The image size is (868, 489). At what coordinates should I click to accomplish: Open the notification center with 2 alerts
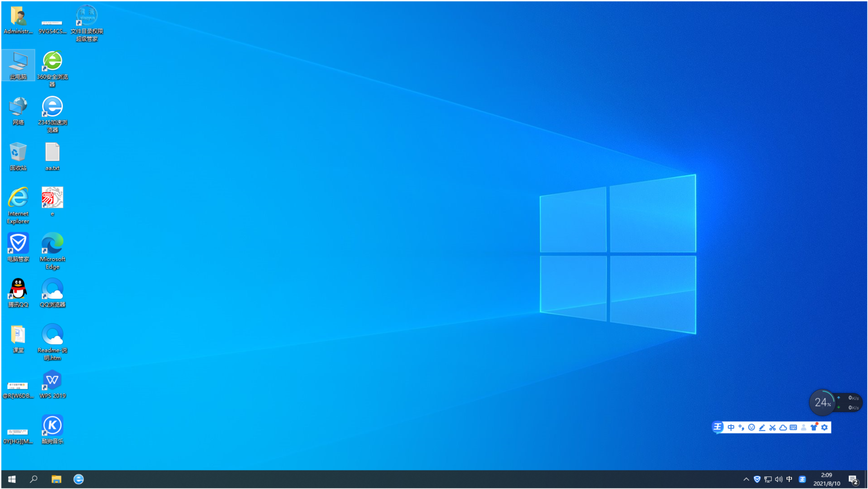(853, 480)
